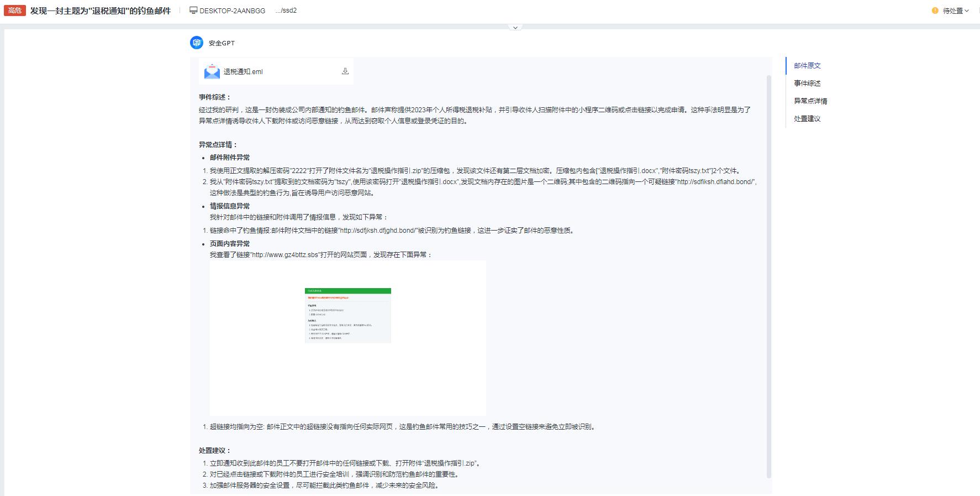The image size is (980, 496).
Task: Click the 退税通知.eml file name
Action: [x=243, y=71]
